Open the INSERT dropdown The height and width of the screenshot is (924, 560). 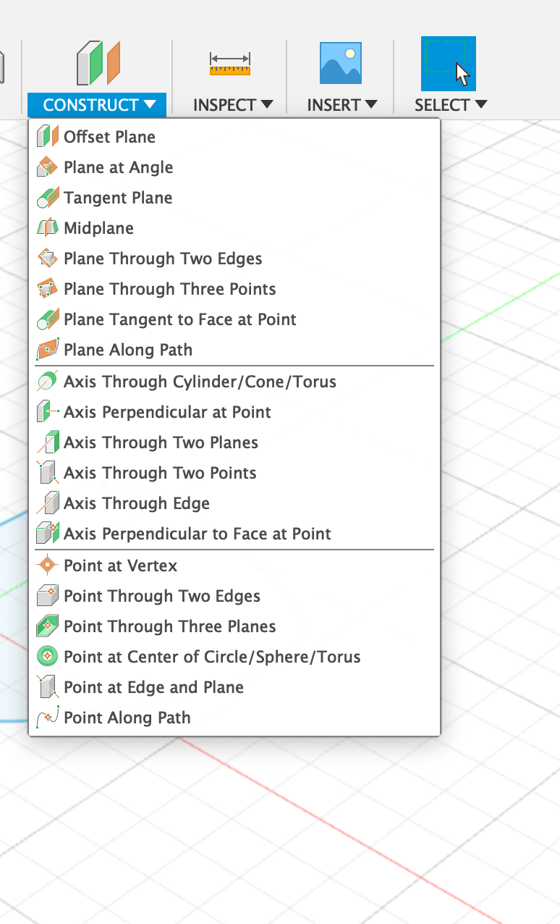[342, 105]
